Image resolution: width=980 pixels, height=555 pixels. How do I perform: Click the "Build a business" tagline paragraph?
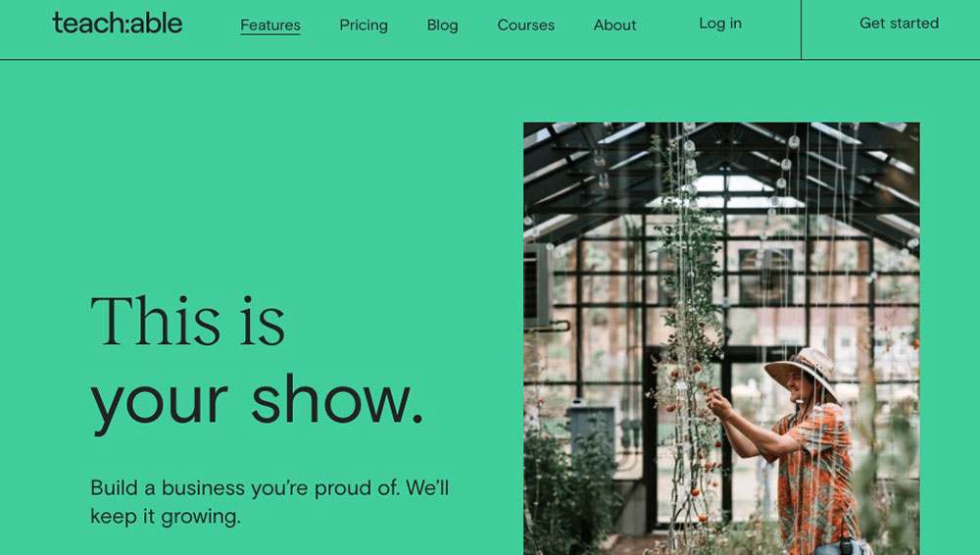pos(269,502)
